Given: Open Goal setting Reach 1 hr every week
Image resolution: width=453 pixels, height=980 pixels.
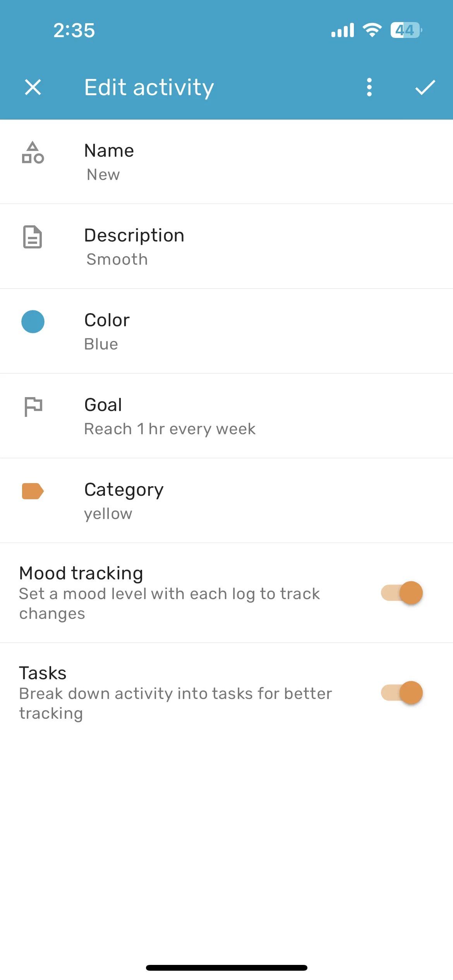Looking at the screenshot, I should 226,416.
